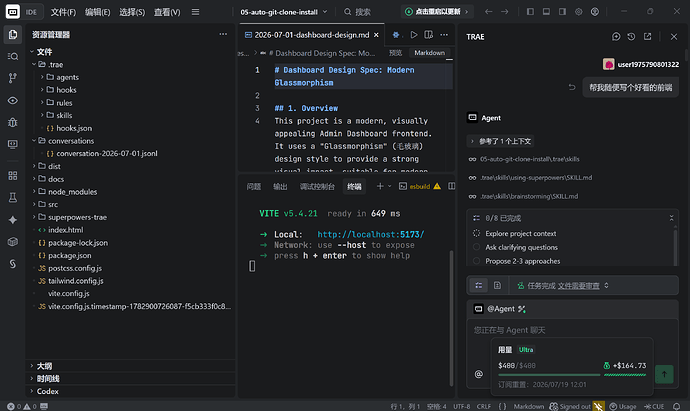Image resolution: width=690 pixels, height=411 pixels.
Task: Toggle CUE in the status bar
Action: pyautogui.click(x=654, y=406)
